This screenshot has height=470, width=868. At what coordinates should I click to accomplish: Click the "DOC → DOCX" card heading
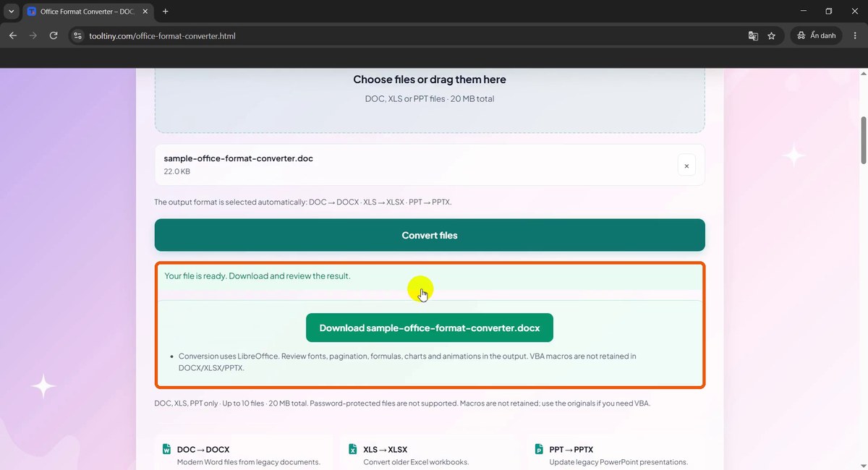tap(203, 449)
